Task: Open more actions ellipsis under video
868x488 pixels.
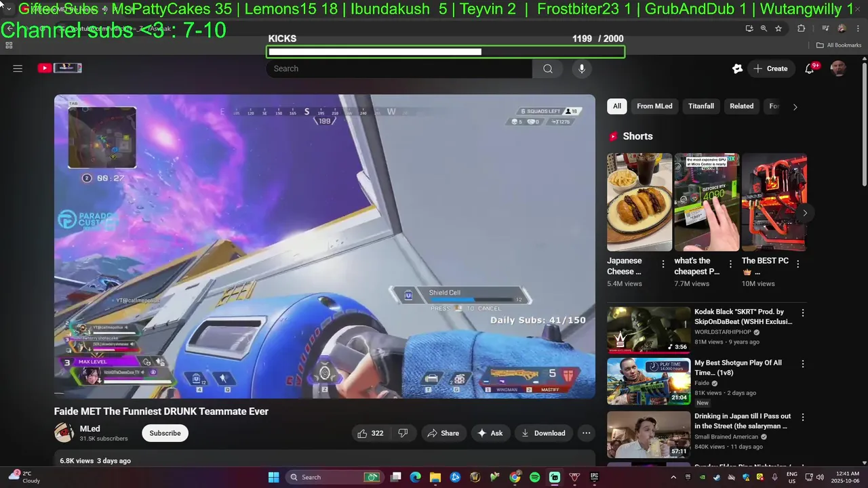Action: point(586,433)
